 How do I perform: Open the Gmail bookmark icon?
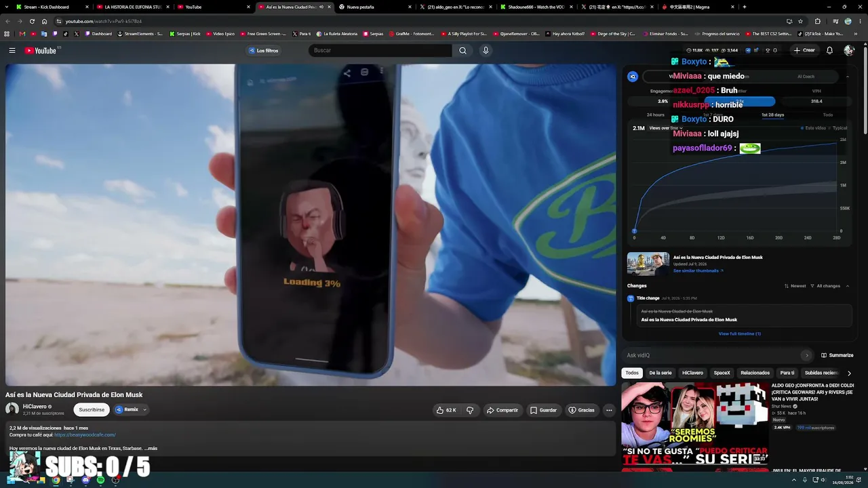[x=22, y=34]
